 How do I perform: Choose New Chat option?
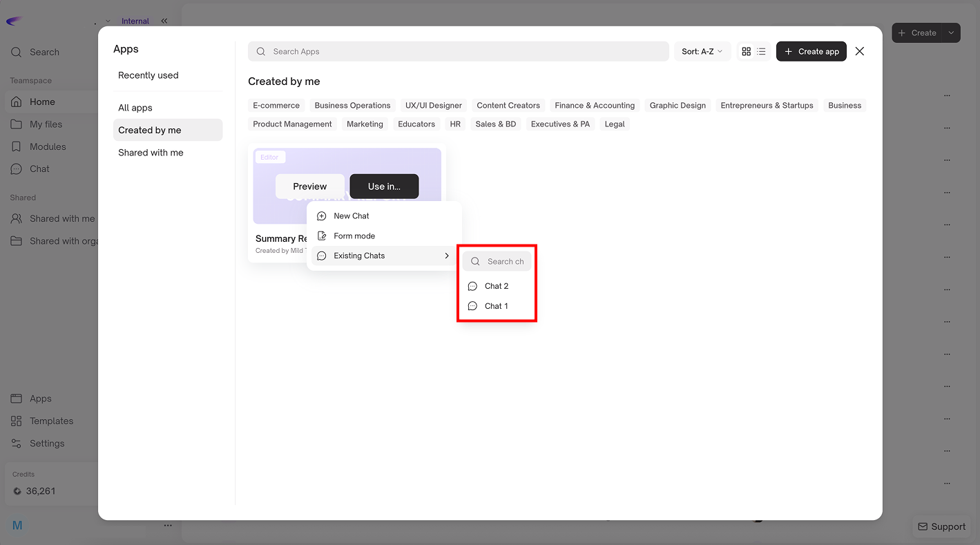tap(352, 216)
